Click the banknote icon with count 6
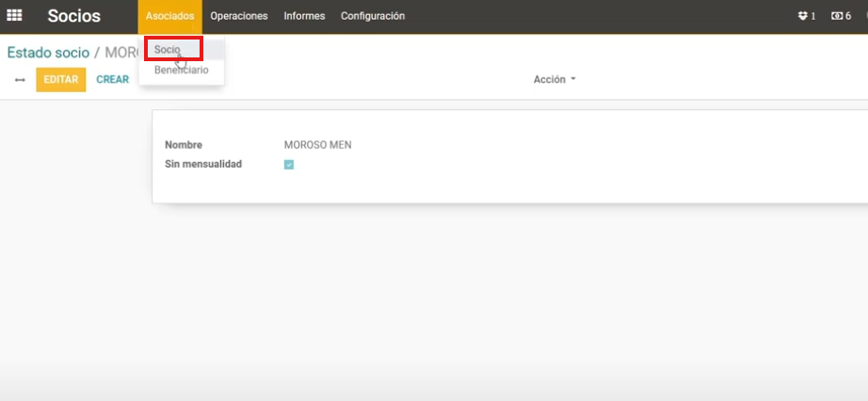 coord(841,16)
